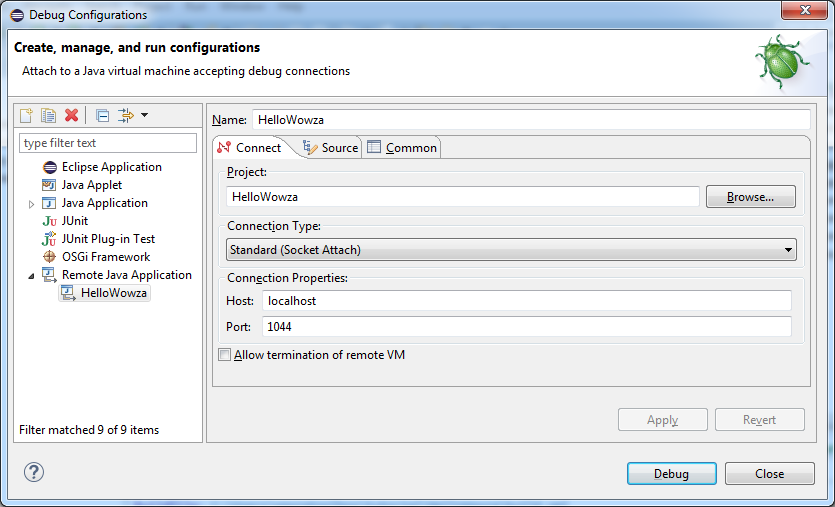The image size is (835, 507).
Task: Click the Revert button
Action: point(759,420)
